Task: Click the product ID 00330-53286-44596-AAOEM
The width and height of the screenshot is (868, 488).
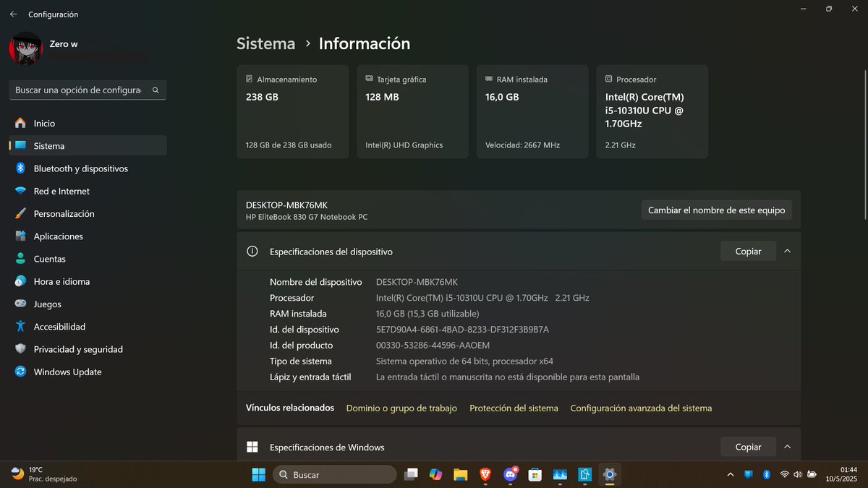Action: pyautogui.click(x=433, y=346)
